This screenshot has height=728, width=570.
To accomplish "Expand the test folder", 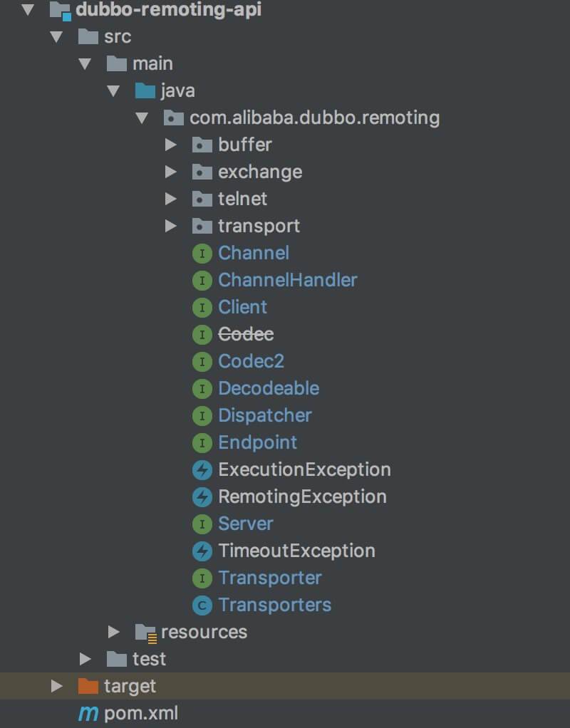I will point(85,659).
